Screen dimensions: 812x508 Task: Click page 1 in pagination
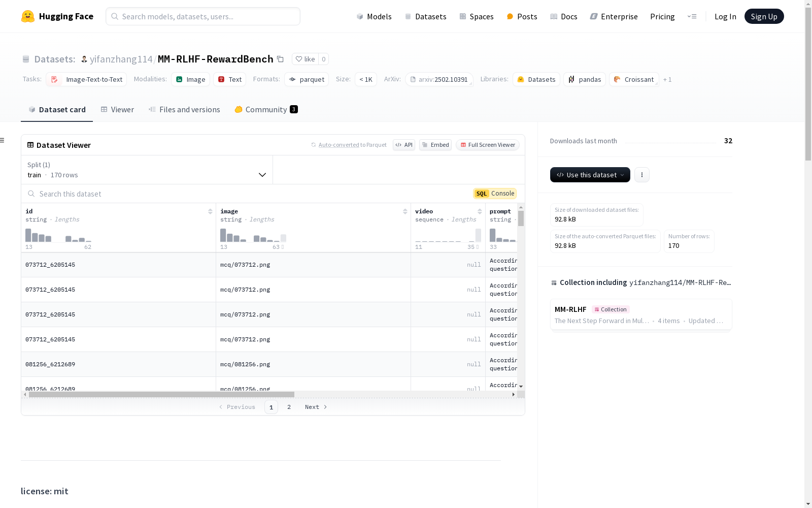(271, 407)
